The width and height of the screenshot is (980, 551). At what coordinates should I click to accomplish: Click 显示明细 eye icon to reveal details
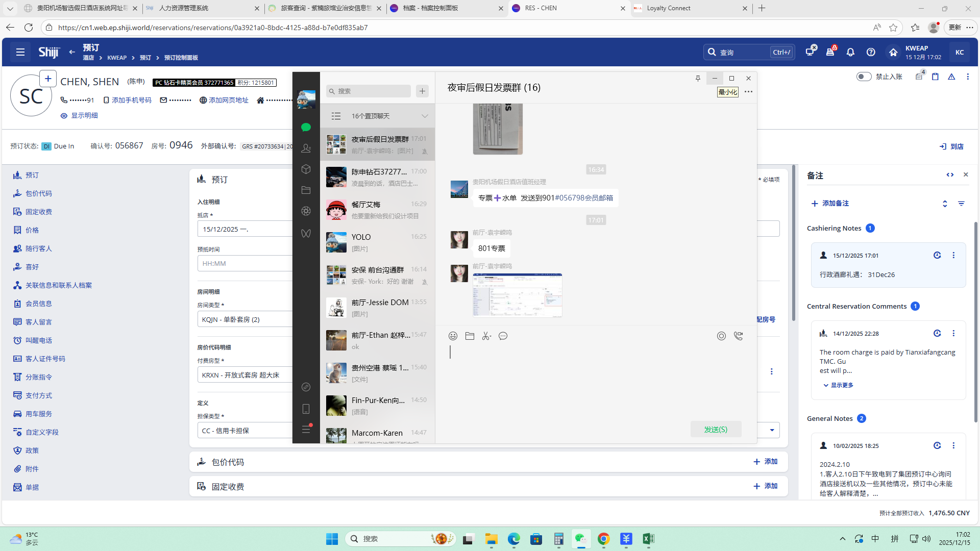coord(64,116)
